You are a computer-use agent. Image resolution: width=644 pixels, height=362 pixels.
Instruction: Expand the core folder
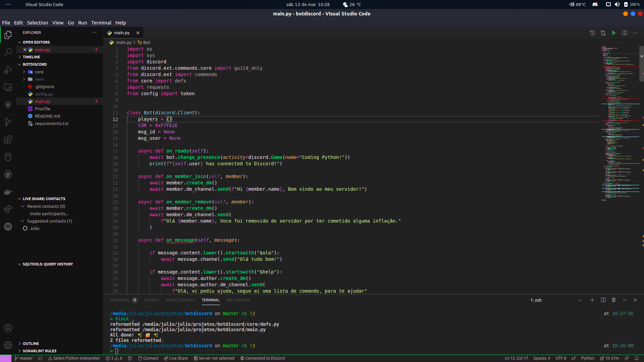tap(60, 72)
